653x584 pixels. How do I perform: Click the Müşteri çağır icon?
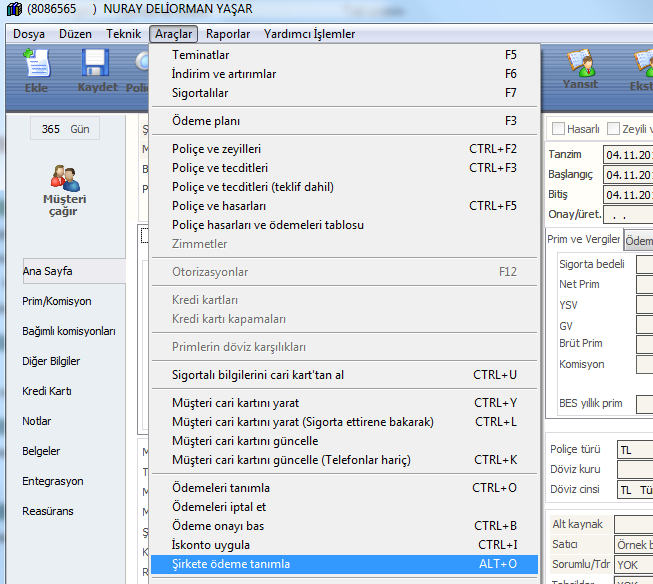[x=64, y=190]
